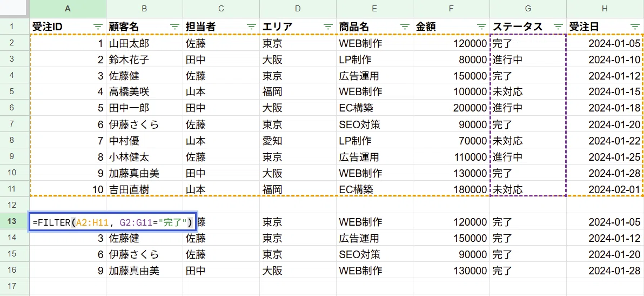This screenshot has width=644, height=296.
Task: Click the date 2024-01-15 cell
Action: (x=605, y=92)
